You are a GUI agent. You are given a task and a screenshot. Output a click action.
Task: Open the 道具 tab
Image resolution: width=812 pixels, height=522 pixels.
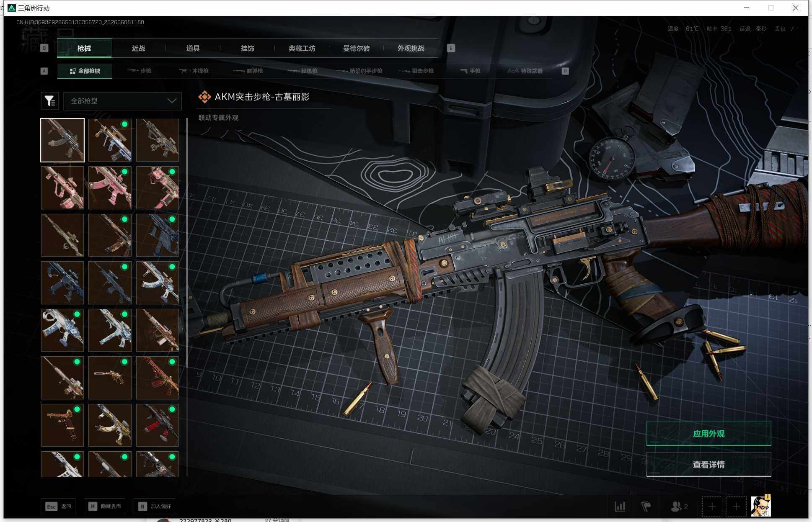tap(193, 48)
